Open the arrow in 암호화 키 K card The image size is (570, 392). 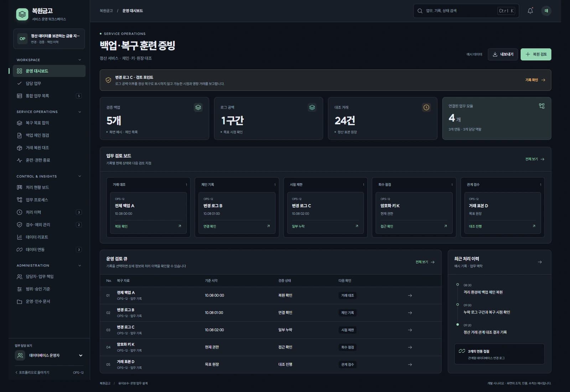click(445, 226)
